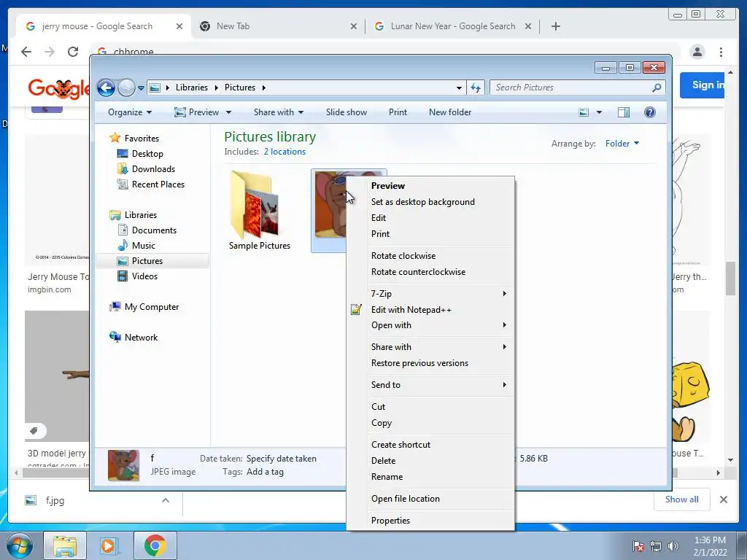Viewport: 747px width, 560px height.
Task: Click the magnifier in Search Pictures box
Action: [x=657, y=87]
